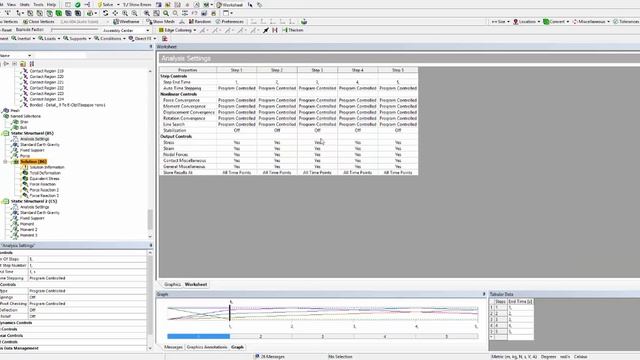Select Force Reaction 3 in tree

click(x=44, y=196)
